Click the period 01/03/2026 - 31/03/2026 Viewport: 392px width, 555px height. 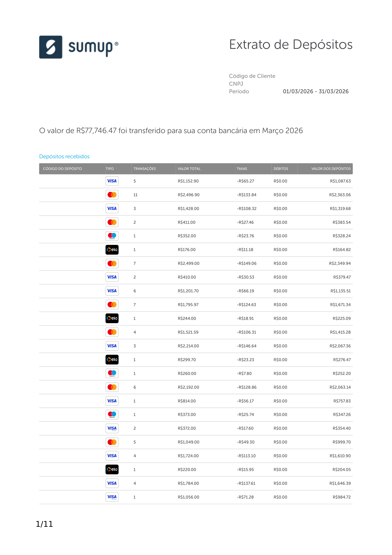click(x=316, y=91)
